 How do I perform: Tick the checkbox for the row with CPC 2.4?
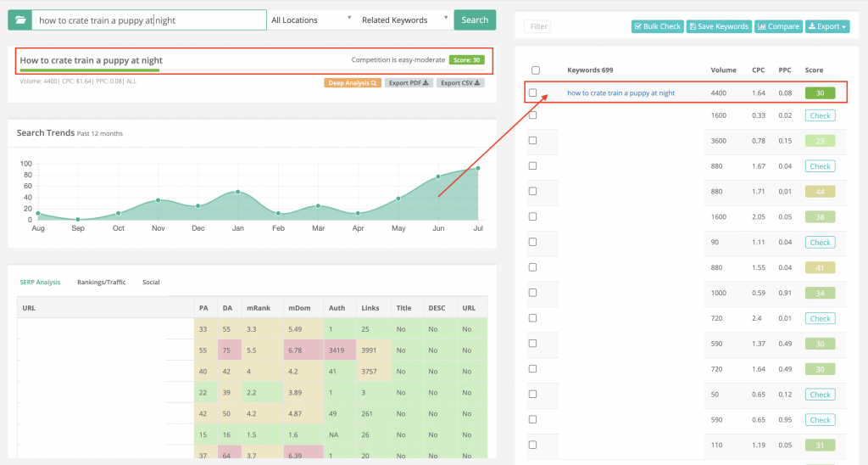coord(532,318)
